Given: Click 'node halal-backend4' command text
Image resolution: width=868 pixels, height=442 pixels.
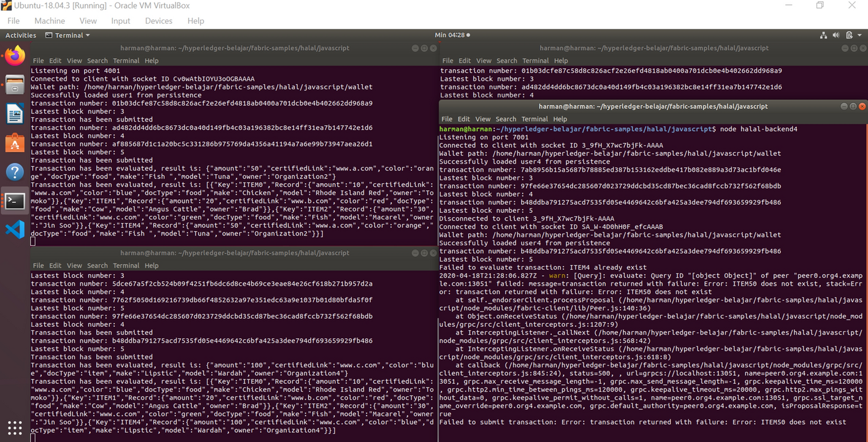Looking at the screenshot, I should [759, 129].
